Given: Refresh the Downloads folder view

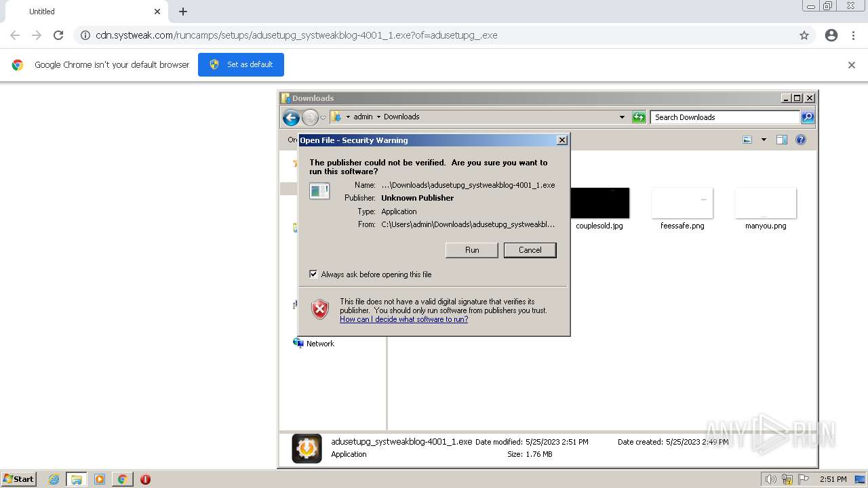Looking at the screenshot, I should pos(639,117).
